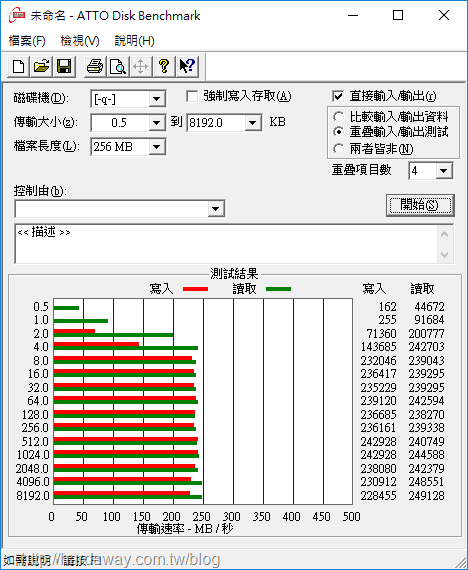Open the 磁碟機 drive dropdown

point(157,99)
